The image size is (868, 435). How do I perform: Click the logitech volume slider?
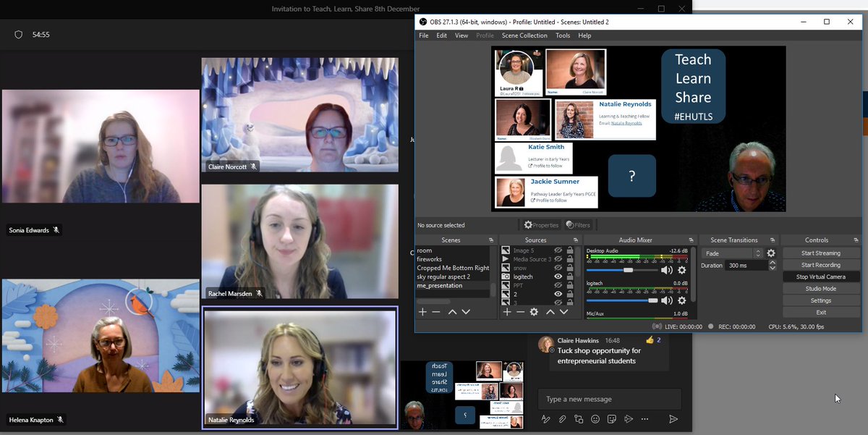click(x=621, y=300)
